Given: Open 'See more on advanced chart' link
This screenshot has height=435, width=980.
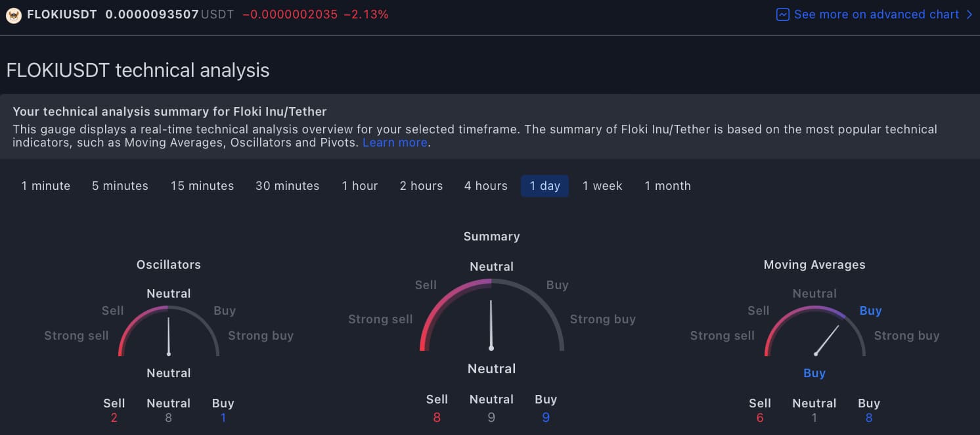Looking at the screenshot, I should click(x=876, y=14).
